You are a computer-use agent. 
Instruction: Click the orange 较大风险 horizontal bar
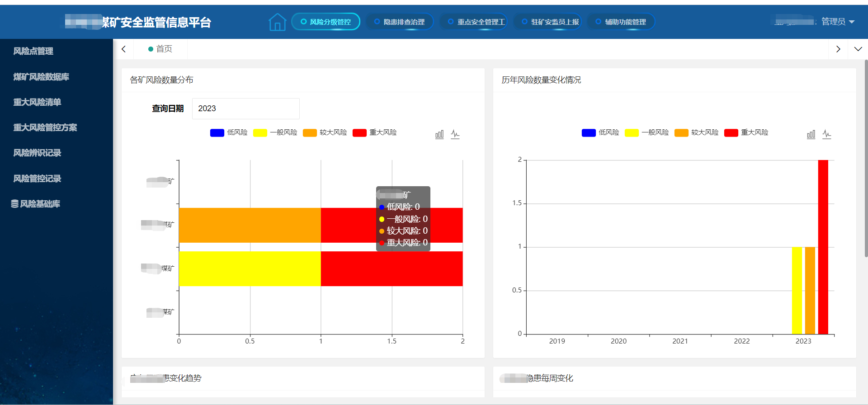click(250, 225)
